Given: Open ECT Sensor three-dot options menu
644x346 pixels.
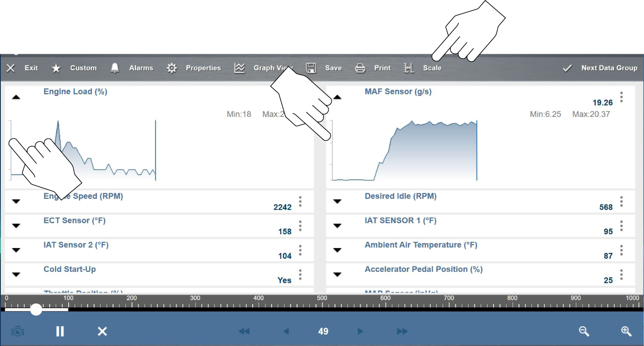Looking at the screenshot, I should (x=300, y=226).
